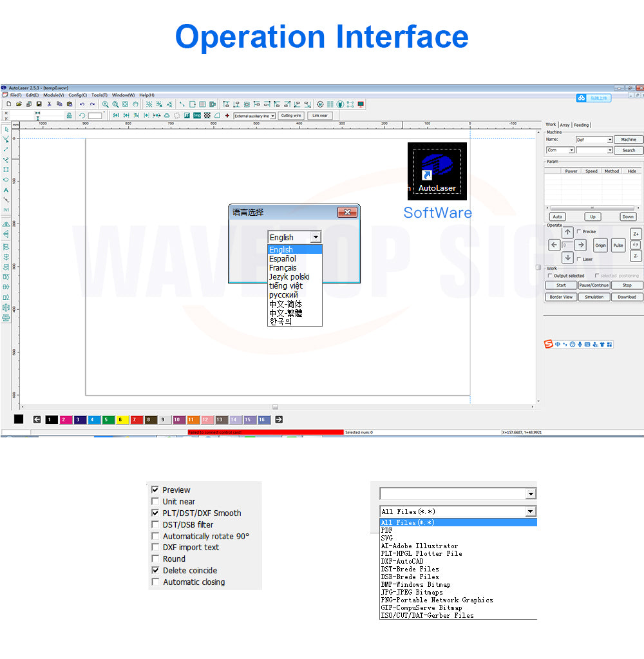This screenshot has width=644, height=659.
Task: Click the step value field in Operate
Action: click(567, 245)
